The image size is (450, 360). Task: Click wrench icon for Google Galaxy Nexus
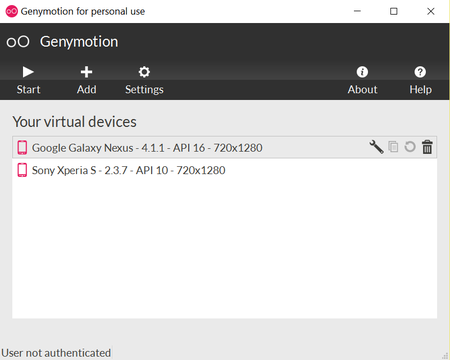pyautogui.click(x=376, y=147)
